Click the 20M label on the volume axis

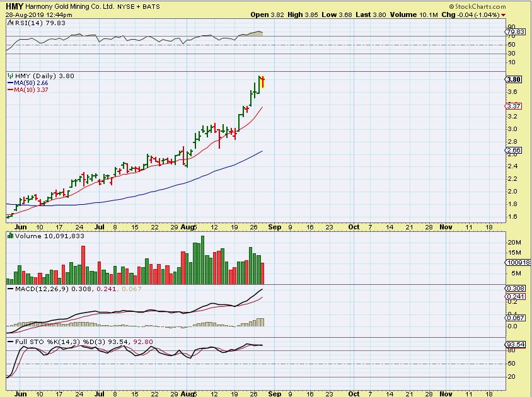(514, 242)
